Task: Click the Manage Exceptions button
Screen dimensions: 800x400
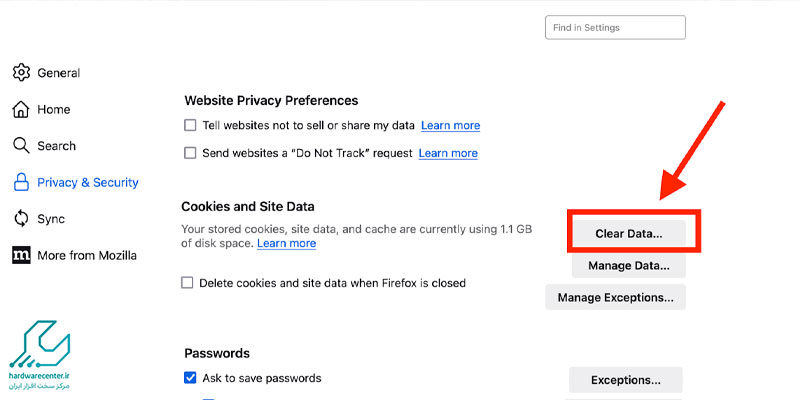Action: pos(615,297)
